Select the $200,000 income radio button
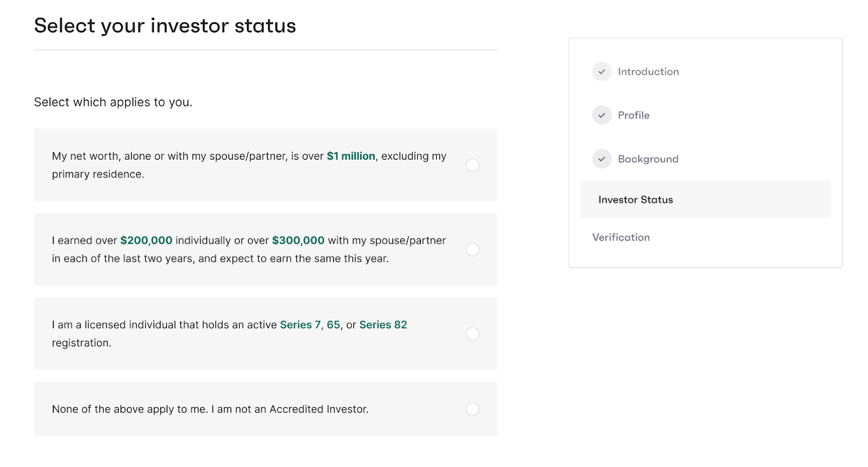868x467 pixels. [473, 249]
